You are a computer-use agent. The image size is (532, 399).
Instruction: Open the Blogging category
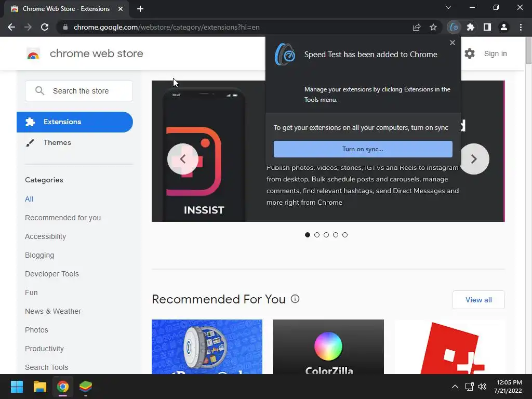(x=39, y=255)
